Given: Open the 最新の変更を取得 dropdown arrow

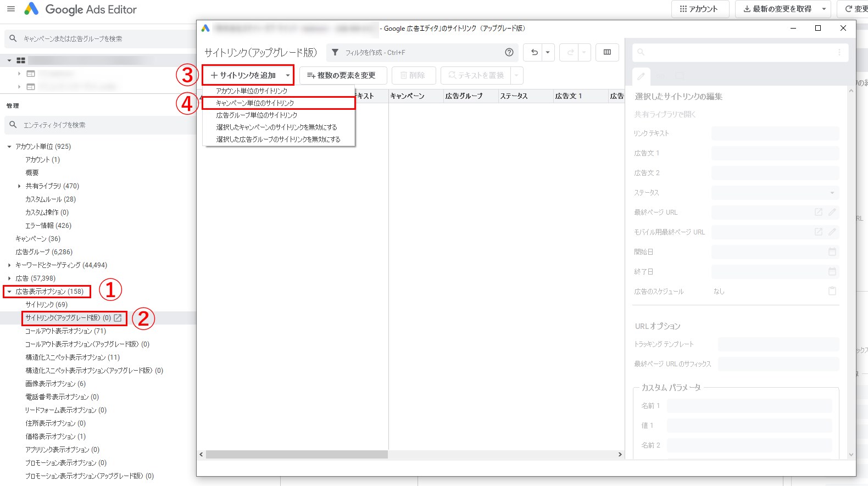Looking at the screenshot, I should point(824,9).
